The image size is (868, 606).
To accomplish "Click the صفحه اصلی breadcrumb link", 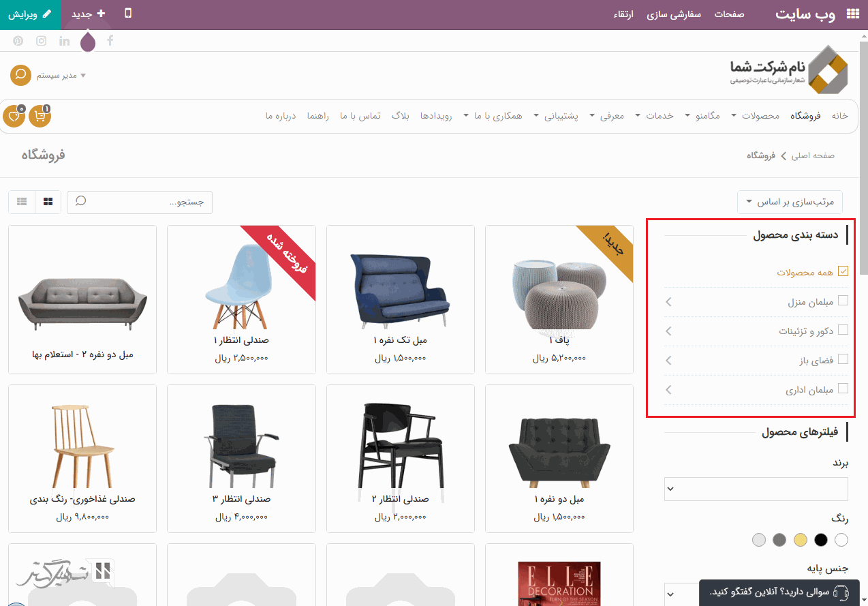I will click(813, 155).
